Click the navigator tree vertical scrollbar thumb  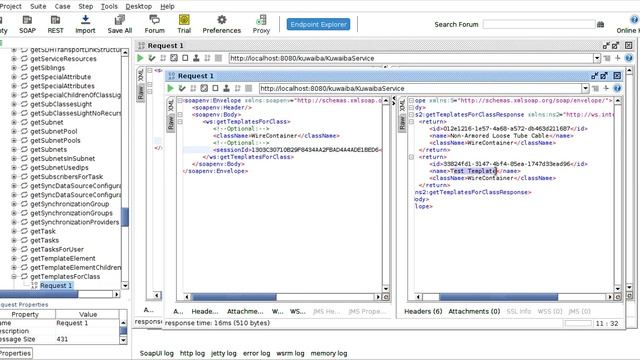pyautogui.click(x=125, y=217)
